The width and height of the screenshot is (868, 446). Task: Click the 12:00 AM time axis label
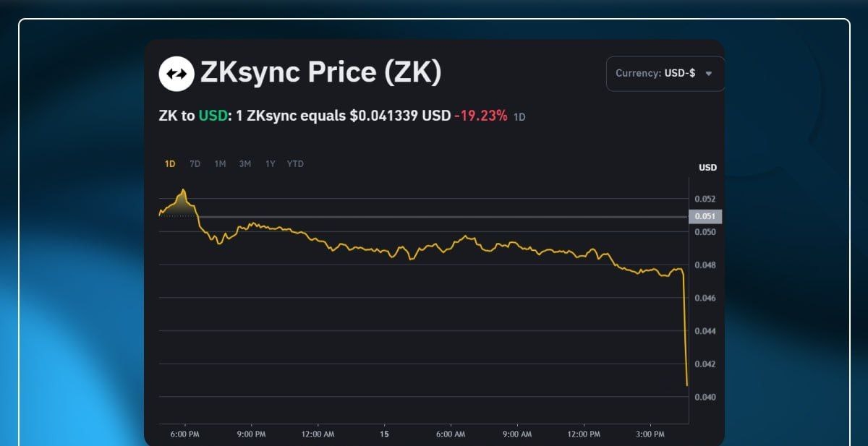click(318, 434)
